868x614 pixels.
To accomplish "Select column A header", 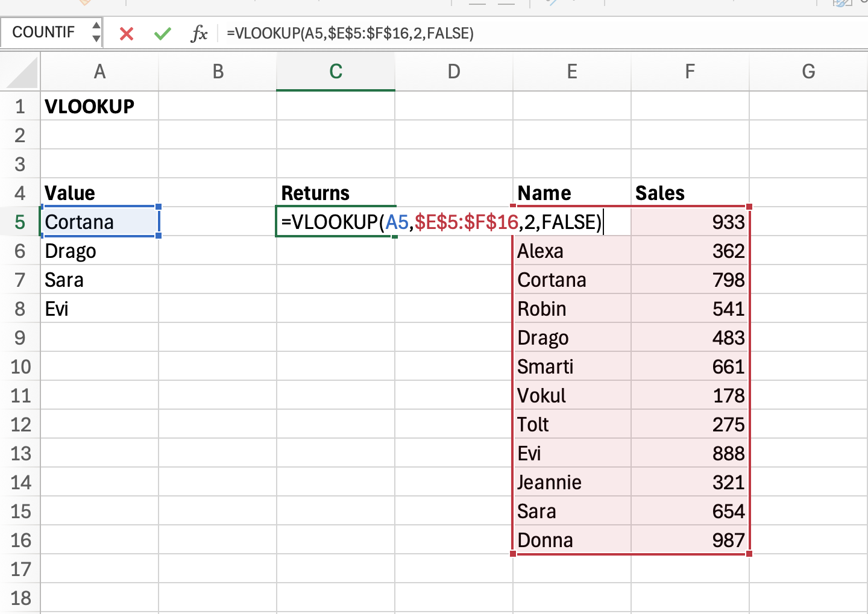I will pos(99,72).
